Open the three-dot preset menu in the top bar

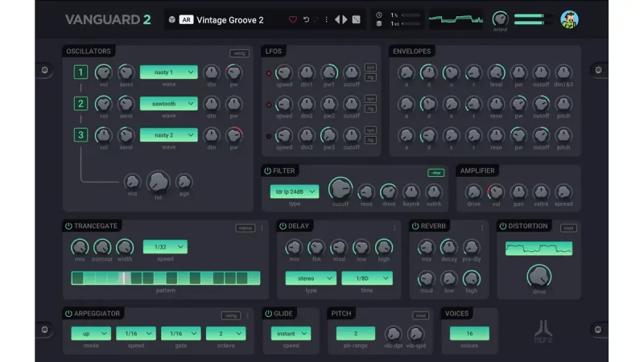(x=326, y=19)
